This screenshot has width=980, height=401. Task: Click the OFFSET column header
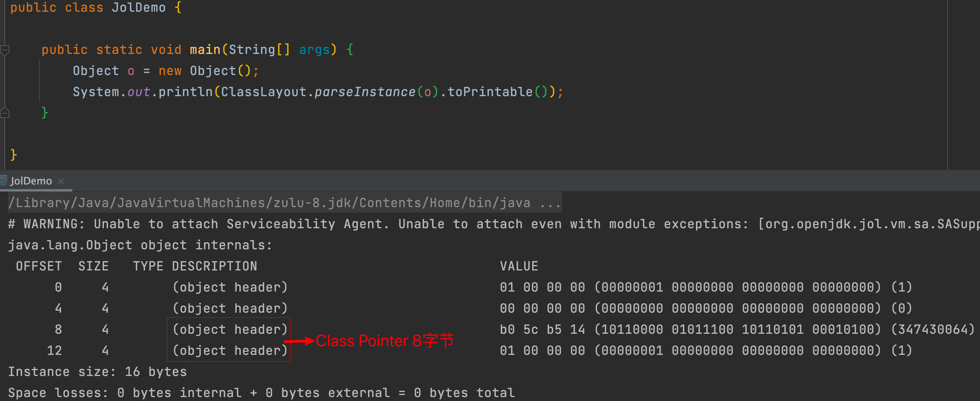39,266
